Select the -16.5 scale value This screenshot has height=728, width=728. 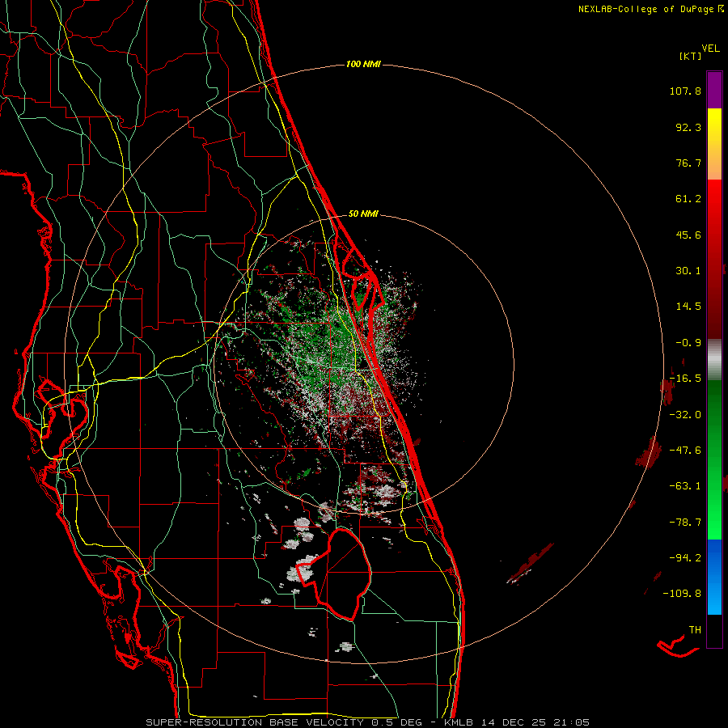(685, 379)
